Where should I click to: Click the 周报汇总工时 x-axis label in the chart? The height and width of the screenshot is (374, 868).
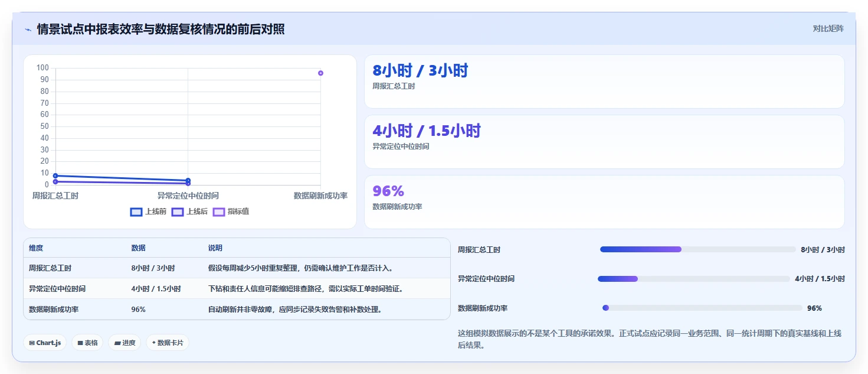pyautogui.click(x=55, y=196)
